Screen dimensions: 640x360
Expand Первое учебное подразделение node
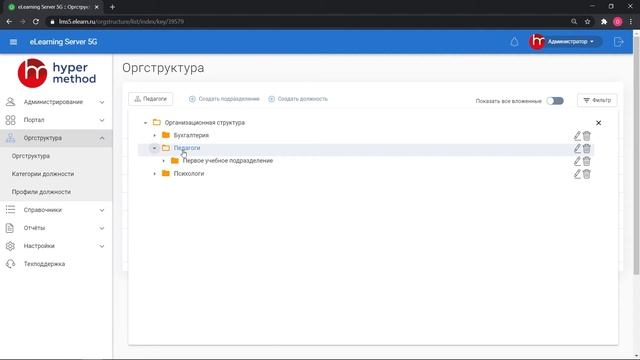pyautogui.click(x=163, y=161)
